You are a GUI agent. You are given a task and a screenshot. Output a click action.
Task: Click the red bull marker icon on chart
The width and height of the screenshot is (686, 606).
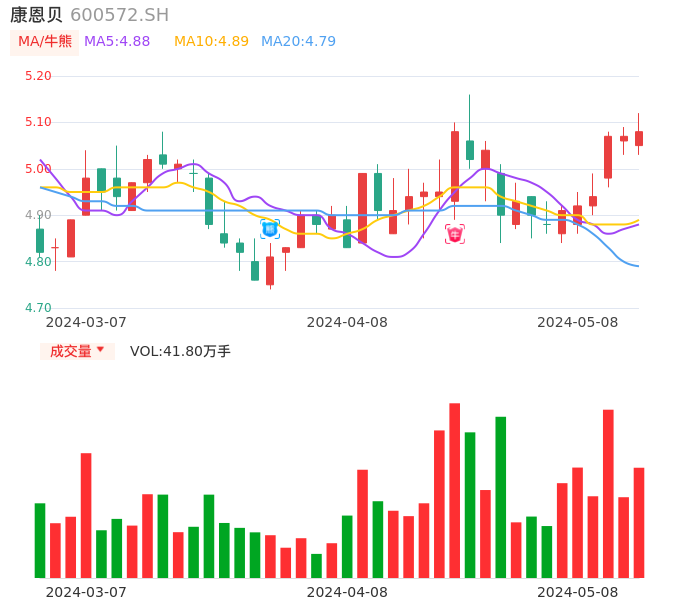click(x=455, y=234)
